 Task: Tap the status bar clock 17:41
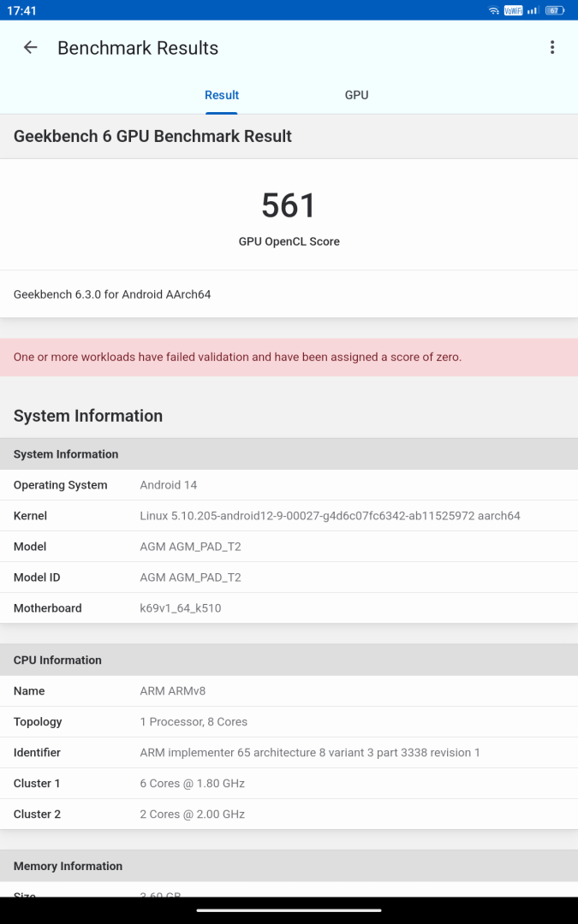pyautogui.click(x=21, y=10)
